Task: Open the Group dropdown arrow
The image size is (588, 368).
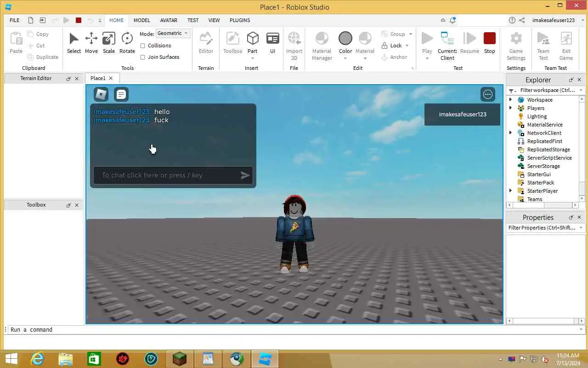Action: click(x=411, y=34)
